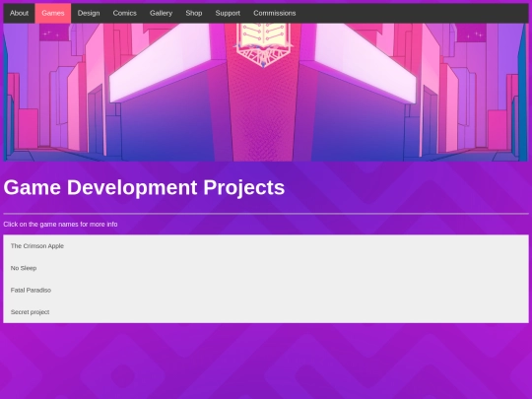The width and height of the screenshot is (532, 399).
Task: Click the pink city banner image
Action: pos(266,93)
